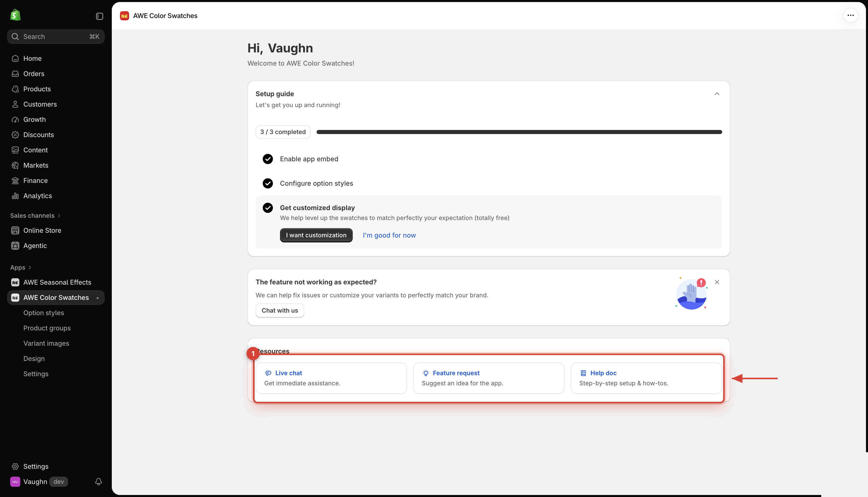This screenshot has height=497, width=868.
Task: Click the search magnifier icon
Action: 15,37
